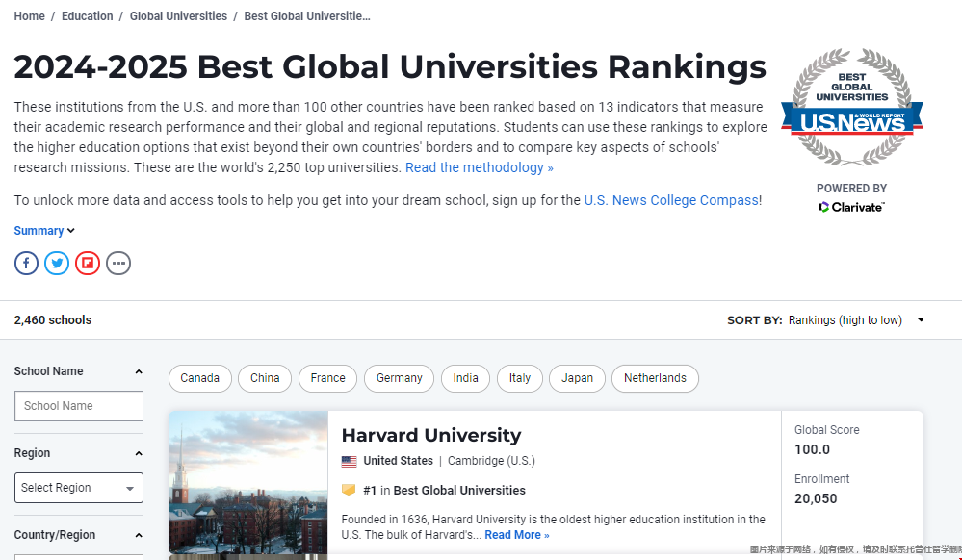The image size is (962, 560).
Task: Filter by Italy chip
Action: tap(520, 378)
